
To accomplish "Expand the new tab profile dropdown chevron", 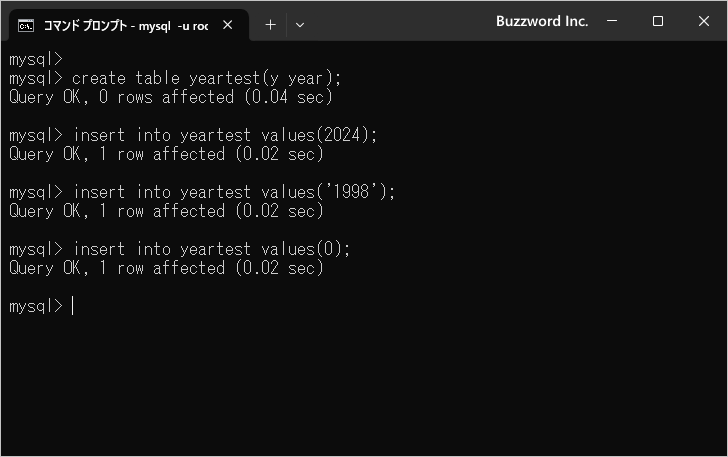I will [x=300, y=25].
